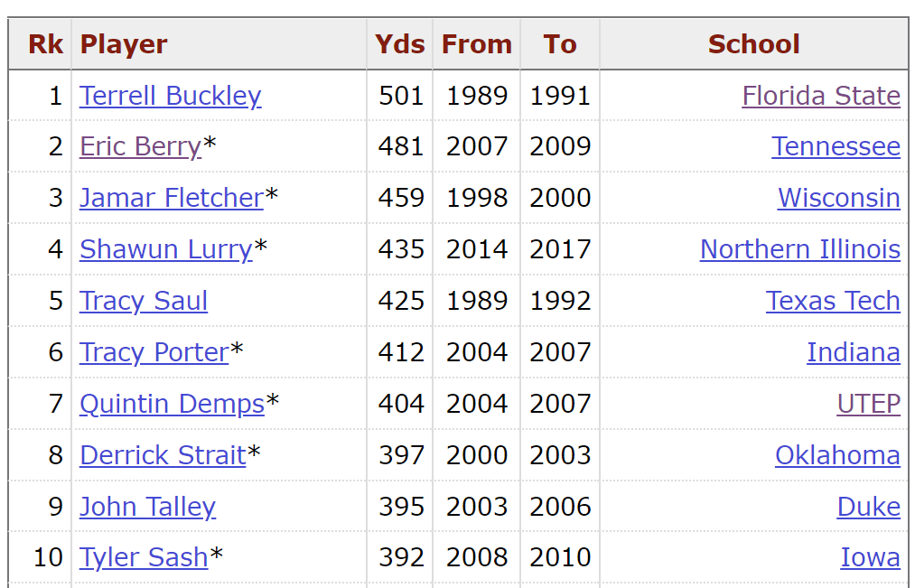Open Northern Illinois school link
Viewport: 915px width, 588px height.
click(800, 249)
